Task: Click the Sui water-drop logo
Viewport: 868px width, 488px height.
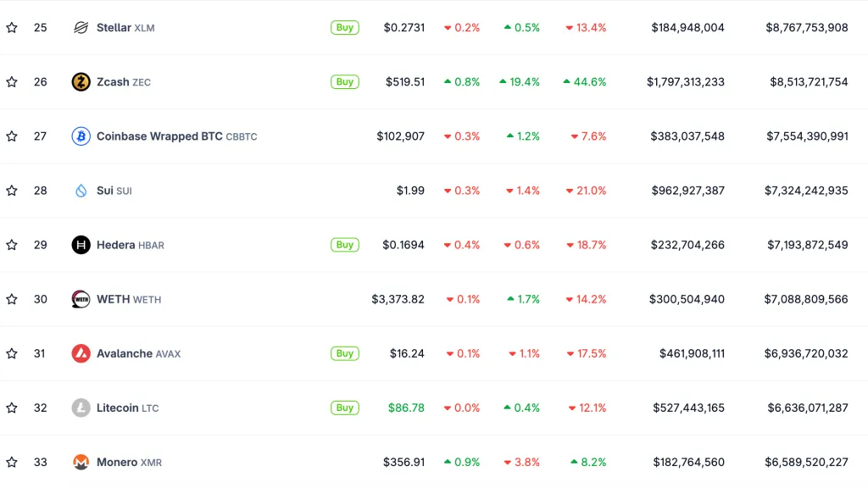Action: pyautogui.click(x=81, y=191)
